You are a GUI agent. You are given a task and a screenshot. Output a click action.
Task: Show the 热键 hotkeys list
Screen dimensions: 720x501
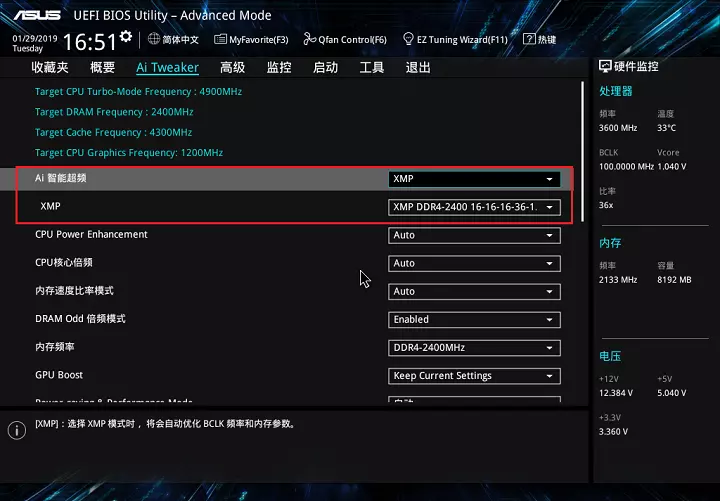pyautogui.click(x=540, y=39)
